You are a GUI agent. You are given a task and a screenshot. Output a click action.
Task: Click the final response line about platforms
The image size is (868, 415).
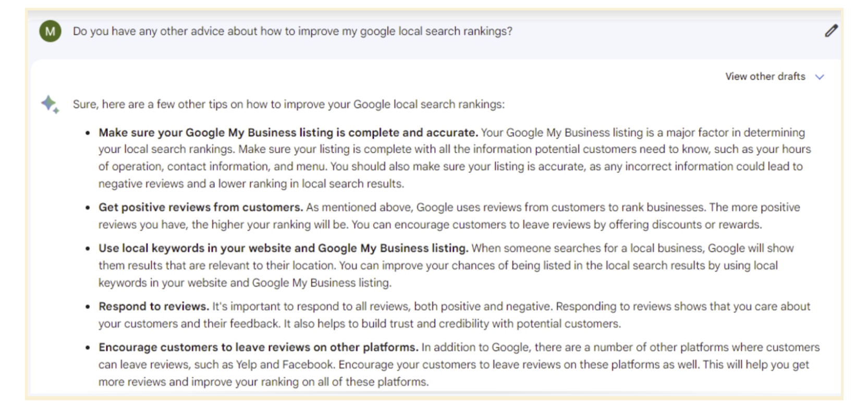pos(263,381)
